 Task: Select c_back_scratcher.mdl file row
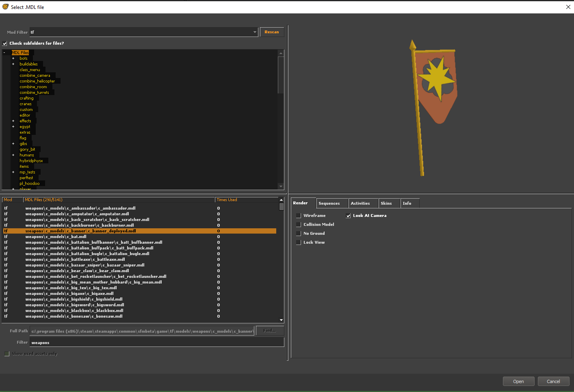140,220
